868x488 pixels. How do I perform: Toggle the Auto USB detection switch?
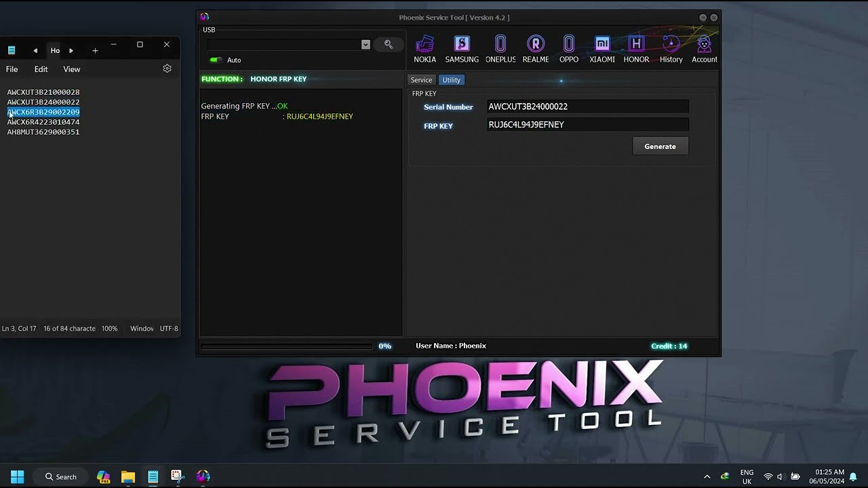[216, 60]
